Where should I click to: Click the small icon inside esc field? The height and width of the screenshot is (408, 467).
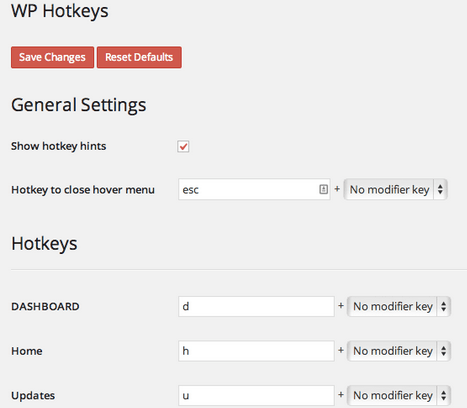coord(323,189)
